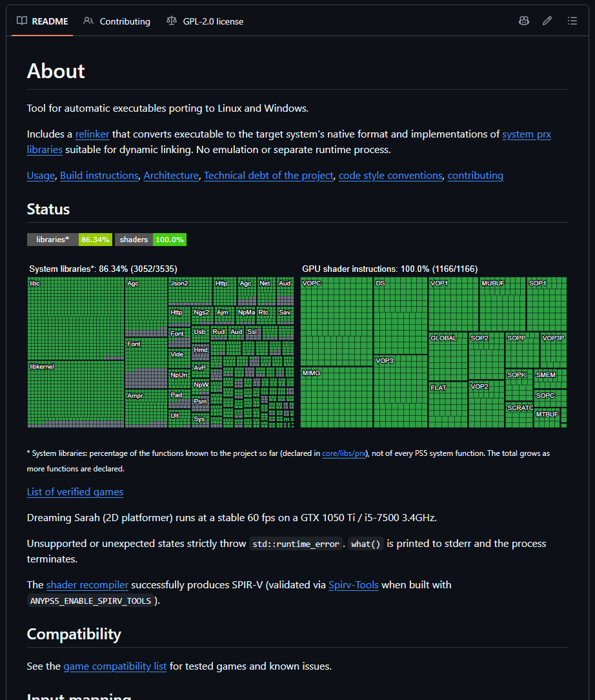Image resolution: width=595 pixels, height=700 pixels.
Task: Go to Build instructions link
Action: (x=99, y=176)
